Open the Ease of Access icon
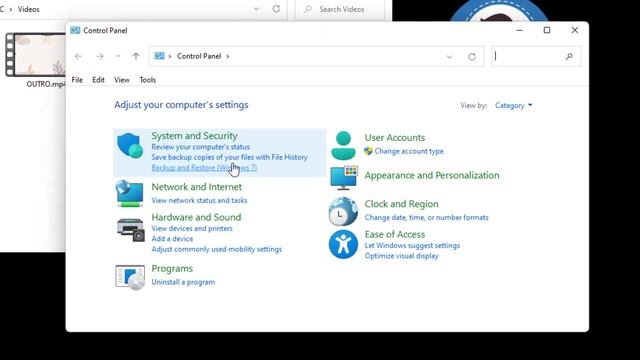 coord(343,244)
